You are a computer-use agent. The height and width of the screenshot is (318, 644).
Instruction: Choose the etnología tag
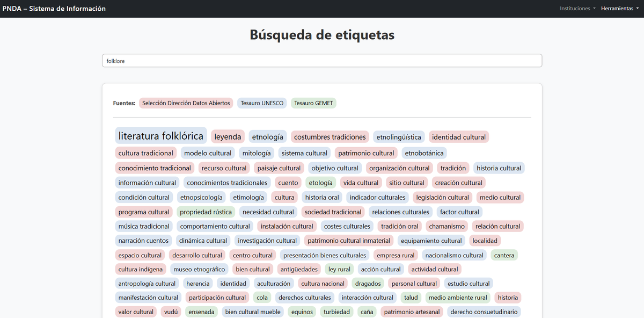[268, 137]
